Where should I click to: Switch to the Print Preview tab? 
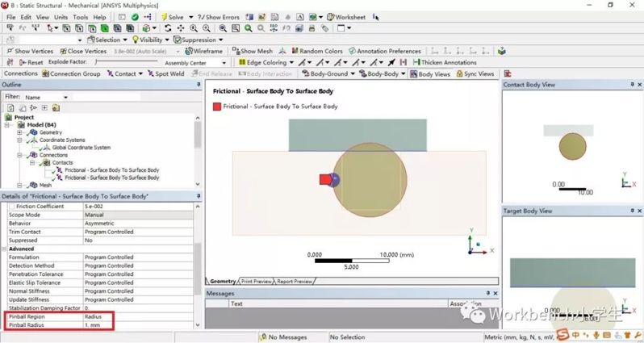[x=257, y=282]
